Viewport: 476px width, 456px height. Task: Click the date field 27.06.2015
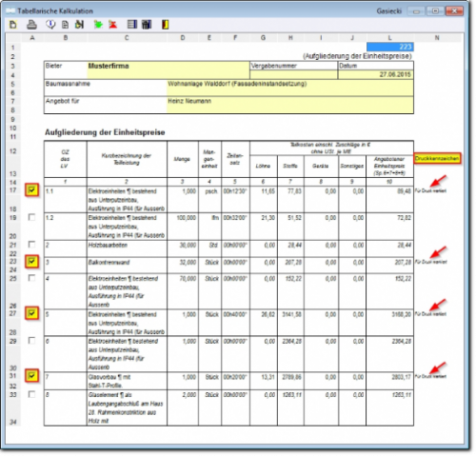[376, 74]
